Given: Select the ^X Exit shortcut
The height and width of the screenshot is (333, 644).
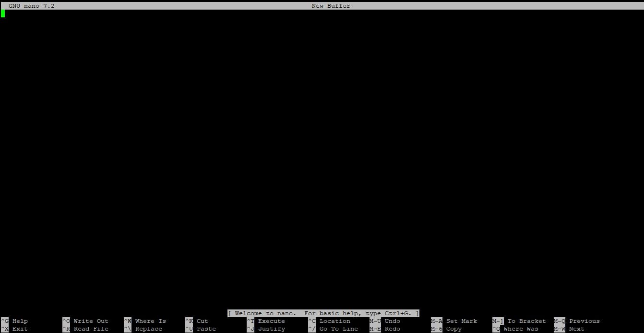Looking at the screenshot, I should tap(15, 329).
